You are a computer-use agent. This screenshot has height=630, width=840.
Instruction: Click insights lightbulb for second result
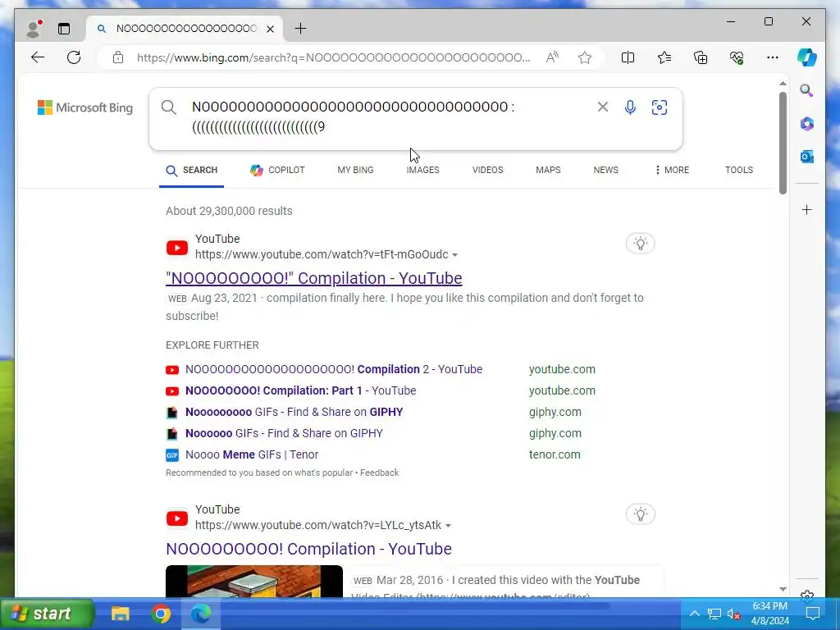(640, 514)
